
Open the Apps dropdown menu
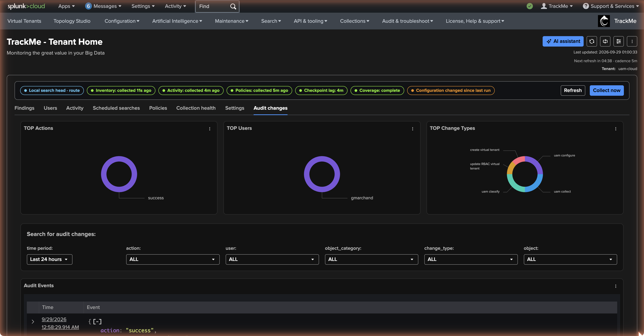pyautogui.click(x=67, y=6)
